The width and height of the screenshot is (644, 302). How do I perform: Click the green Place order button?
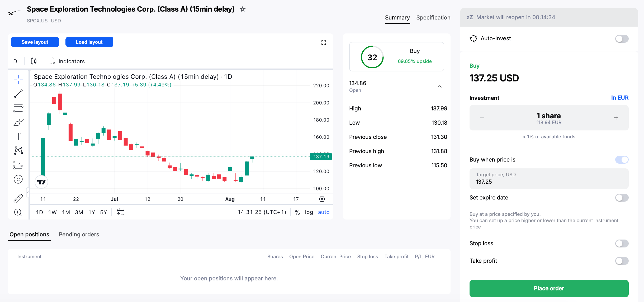[549, 289]
